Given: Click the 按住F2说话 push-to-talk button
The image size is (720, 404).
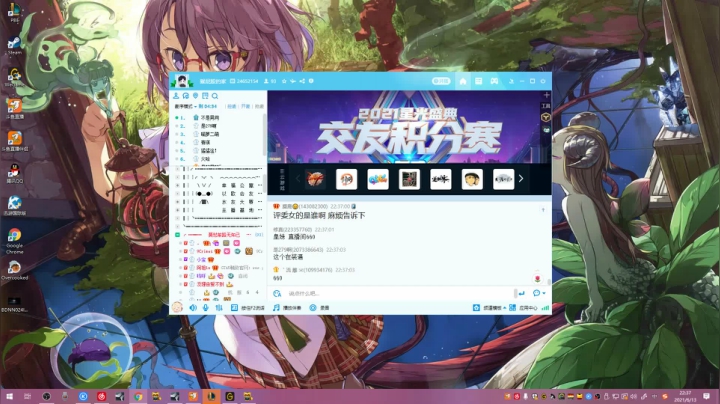Looking at the screenshot, I should coord(248,308).
